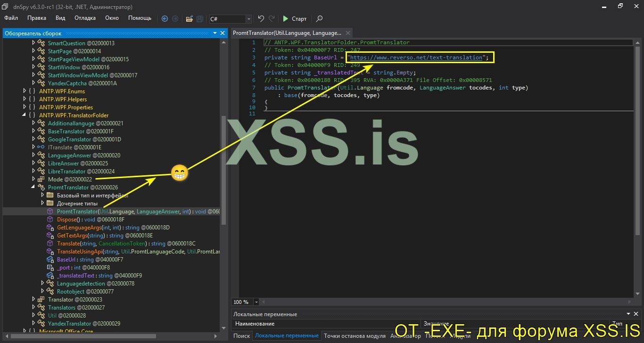The image size is (644, 343).
Task: Expand the Languagedetection node
Action: point(42,284)
